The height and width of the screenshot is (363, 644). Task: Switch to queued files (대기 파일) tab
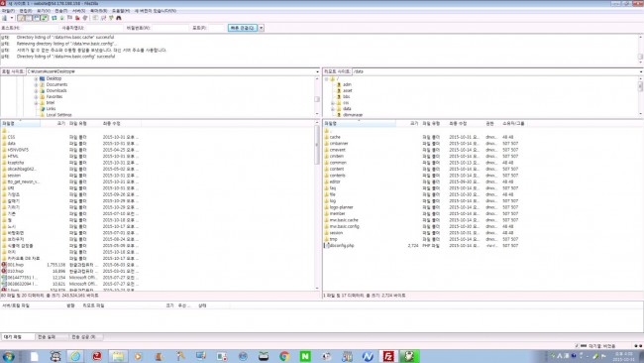(x=18, y=336)
